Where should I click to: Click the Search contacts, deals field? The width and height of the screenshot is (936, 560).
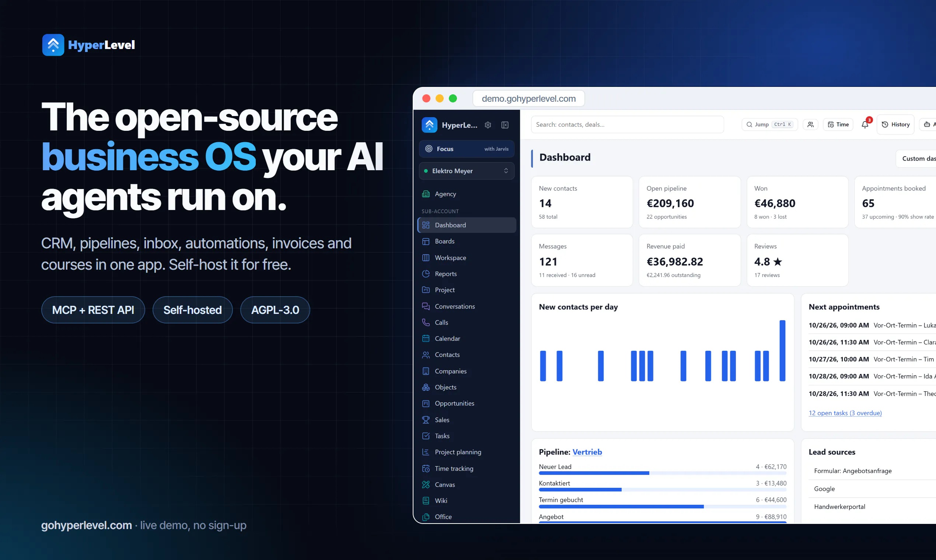pos(627,125)
